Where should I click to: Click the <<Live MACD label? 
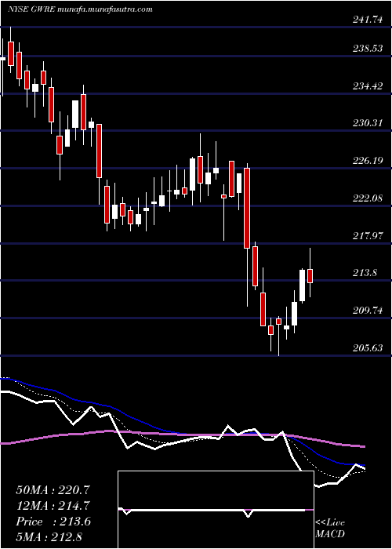330,529
